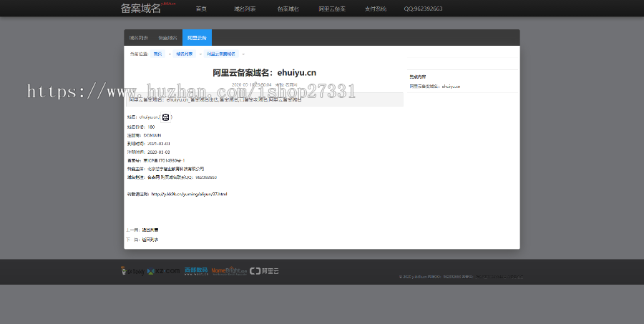The width and height of the screenshot is (644, 324).
Task: Switch to the 域名列表 panel tab
Action: point(139,38)
